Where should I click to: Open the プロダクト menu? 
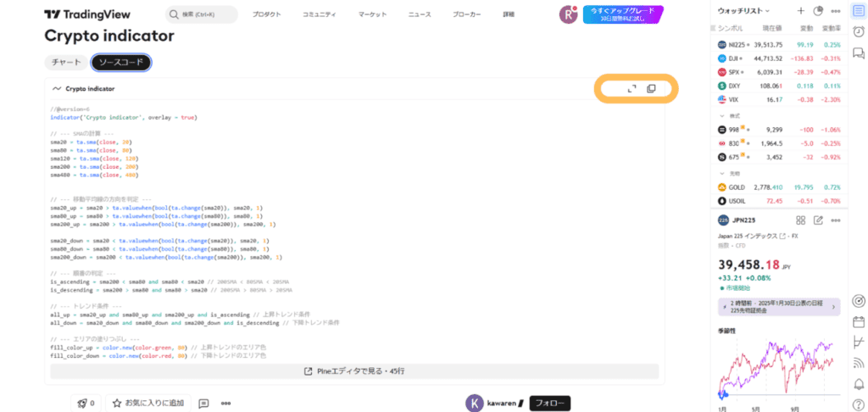tap(267, 14)
